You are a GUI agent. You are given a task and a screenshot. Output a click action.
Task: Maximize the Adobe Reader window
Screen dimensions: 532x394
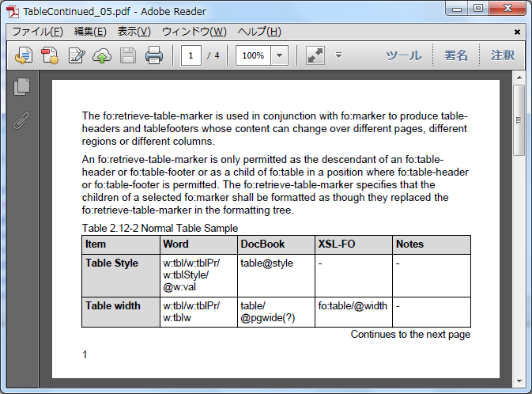pyautogui.click(x=478, y=9)
